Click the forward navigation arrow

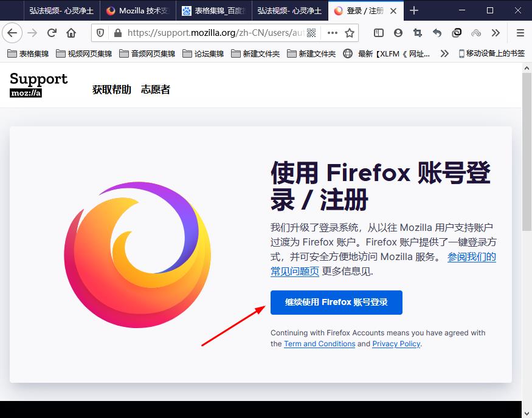(32, 33)
